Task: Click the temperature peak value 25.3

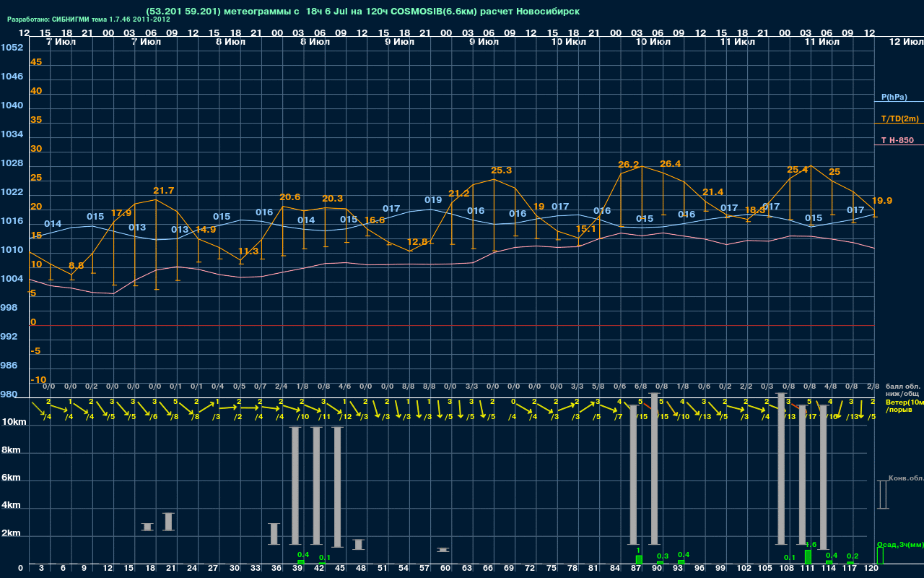Action: tap(502, 171)
